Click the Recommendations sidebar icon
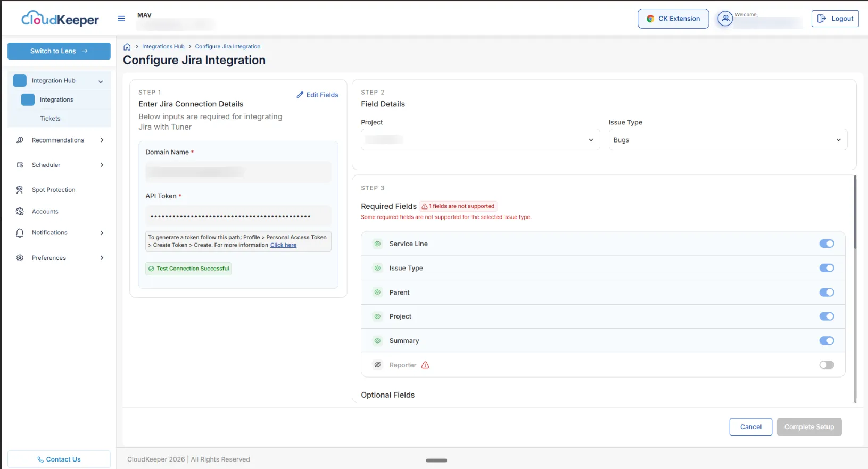The image size is (868, 469). pyautogui.click(x=20, y=140)
